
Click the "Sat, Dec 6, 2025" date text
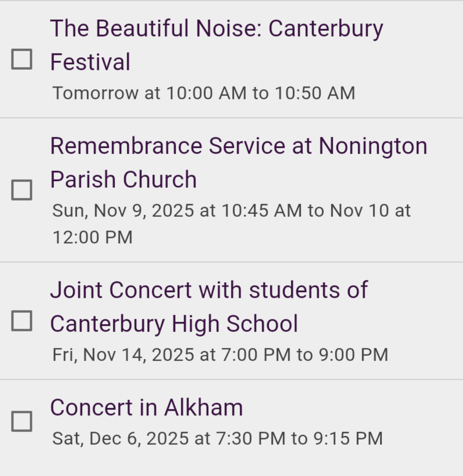(120, 439)
